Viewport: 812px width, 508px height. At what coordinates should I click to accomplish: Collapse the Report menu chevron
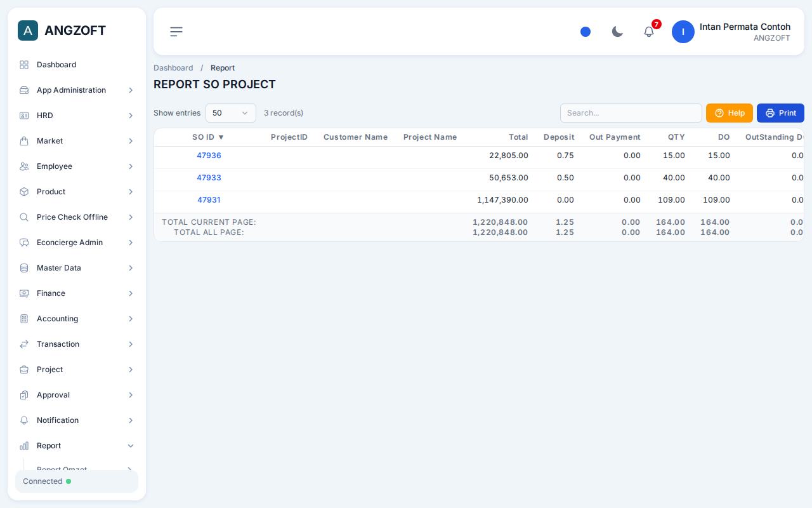pyautogui.click(x=131, y=446)
